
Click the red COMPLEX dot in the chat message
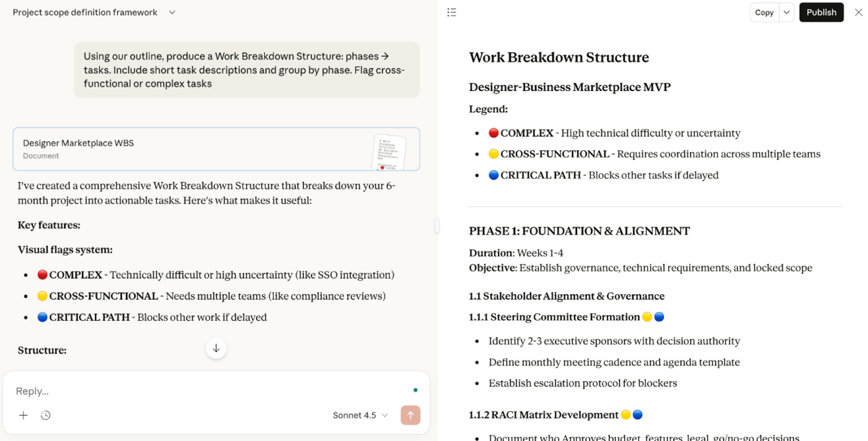(42, 274)
